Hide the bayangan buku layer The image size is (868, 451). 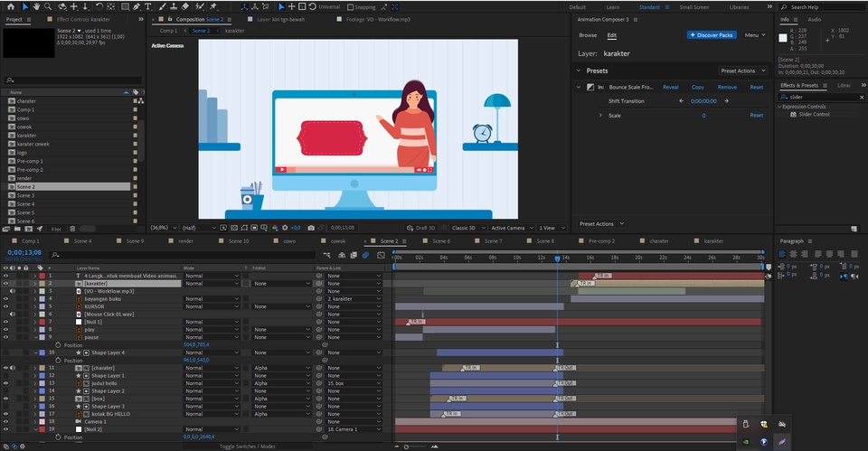5,299
